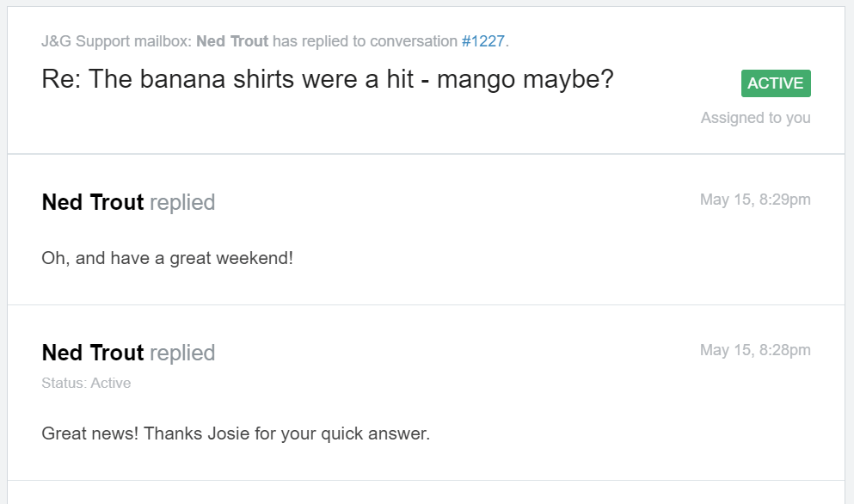This screenshot has width=854, height=504.
Task: Click Ned Trout's name in the header notice
Action: click(x=232, y=41)
